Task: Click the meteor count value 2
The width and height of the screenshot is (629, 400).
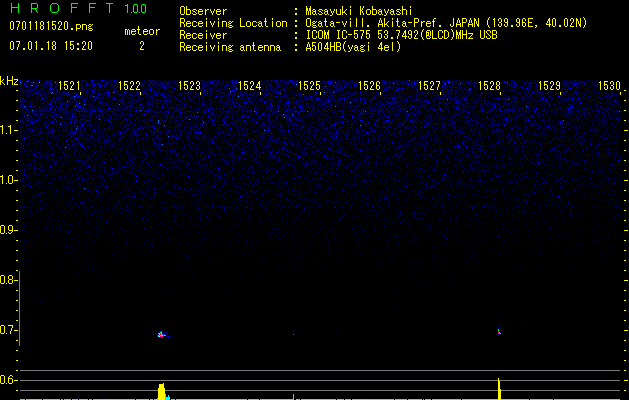Action: [142, 46]
